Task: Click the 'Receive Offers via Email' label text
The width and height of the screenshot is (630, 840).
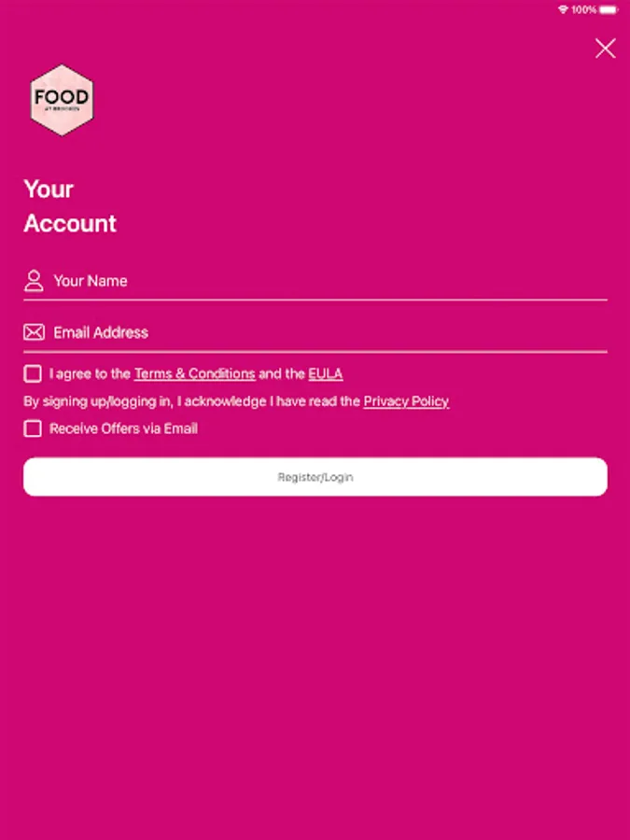Action: pos(124,428)
